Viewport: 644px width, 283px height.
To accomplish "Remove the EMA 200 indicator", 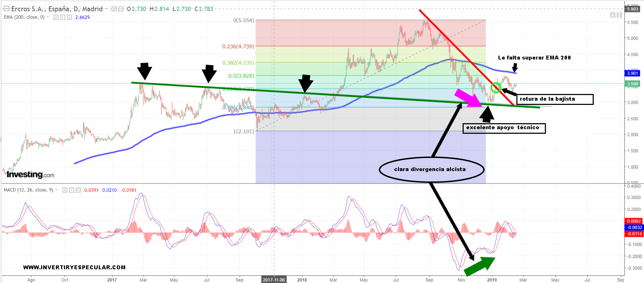I will (x=69, y=17).
